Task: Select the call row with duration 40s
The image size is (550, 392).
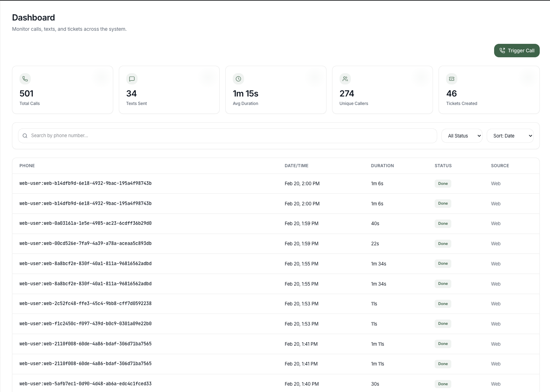Action: point(276,223)
